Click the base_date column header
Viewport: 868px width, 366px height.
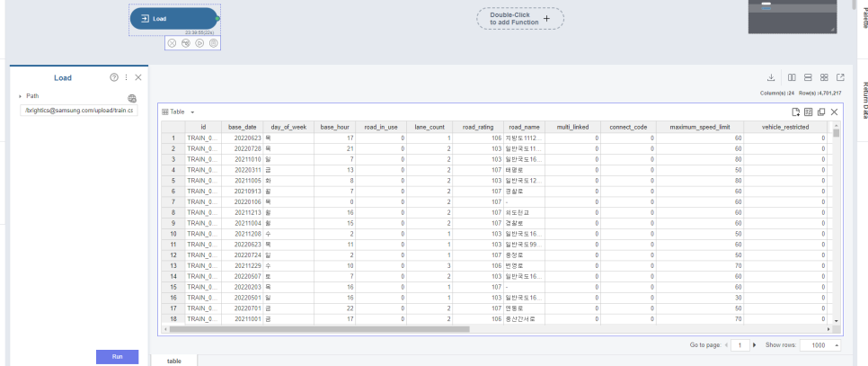click(242, 128)
